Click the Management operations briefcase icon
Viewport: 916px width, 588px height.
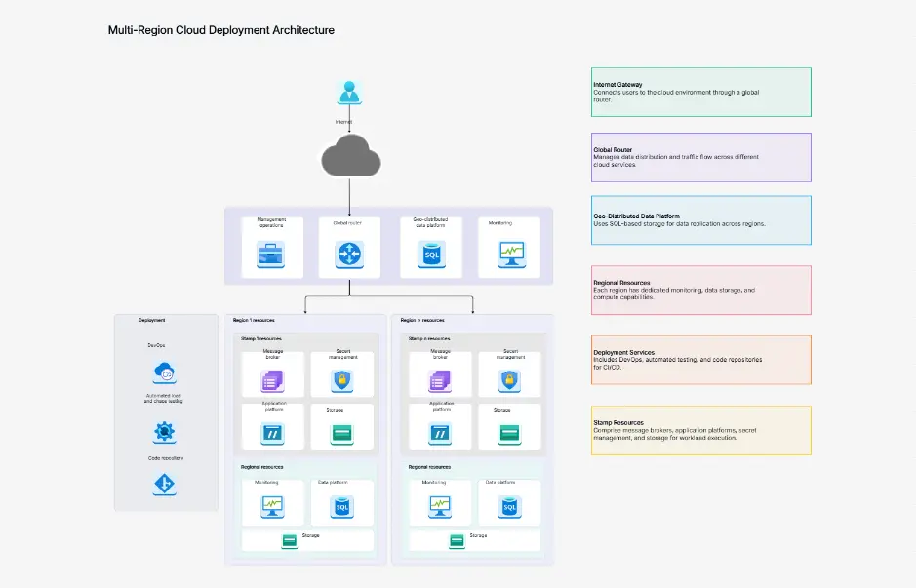tap(271, 252)
